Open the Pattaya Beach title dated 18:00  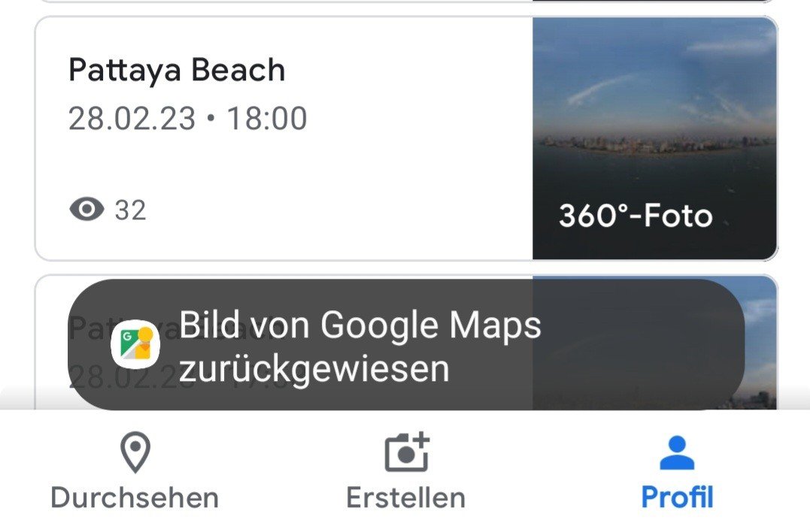(177, 70)
